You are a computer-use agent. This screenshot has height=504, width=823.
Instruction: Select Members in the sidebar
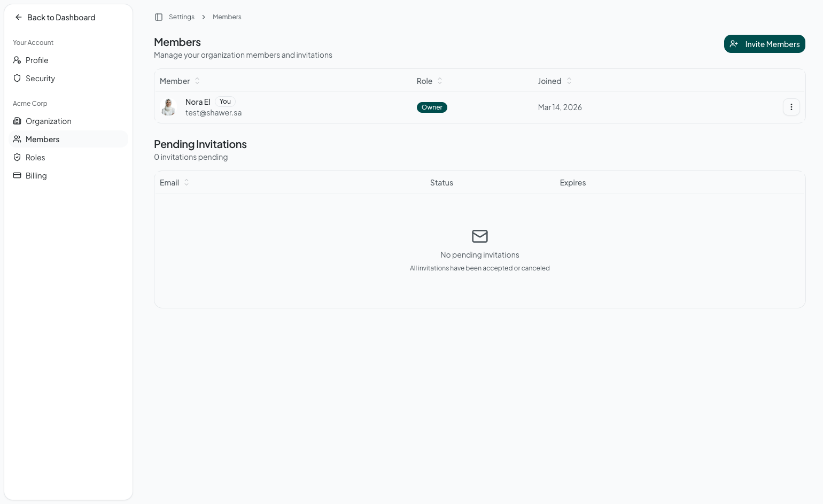pyautogui.click(x=42, y=139)
